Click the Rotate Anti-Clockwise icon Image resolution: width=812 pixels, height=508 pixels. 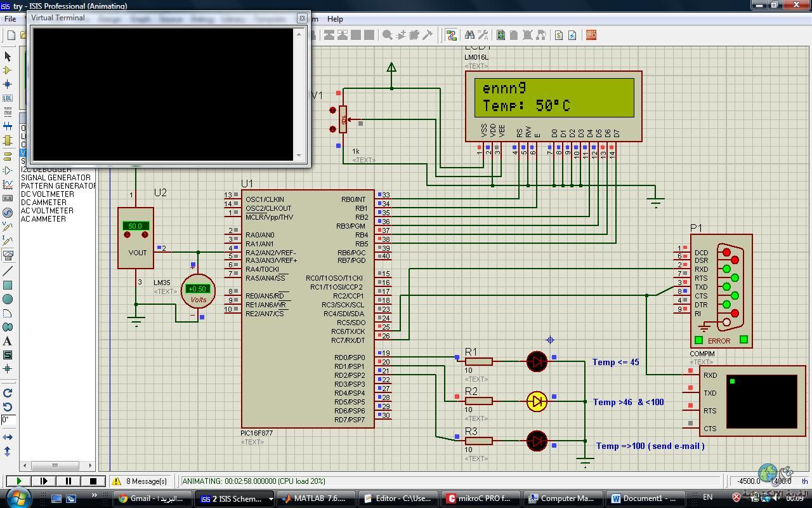8,407
